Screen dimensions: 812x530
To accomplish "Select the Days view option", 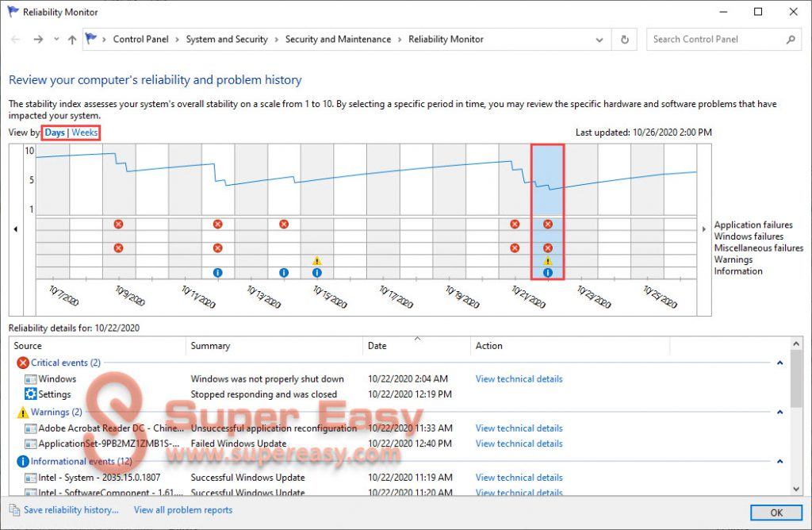I will coord(55,132).
